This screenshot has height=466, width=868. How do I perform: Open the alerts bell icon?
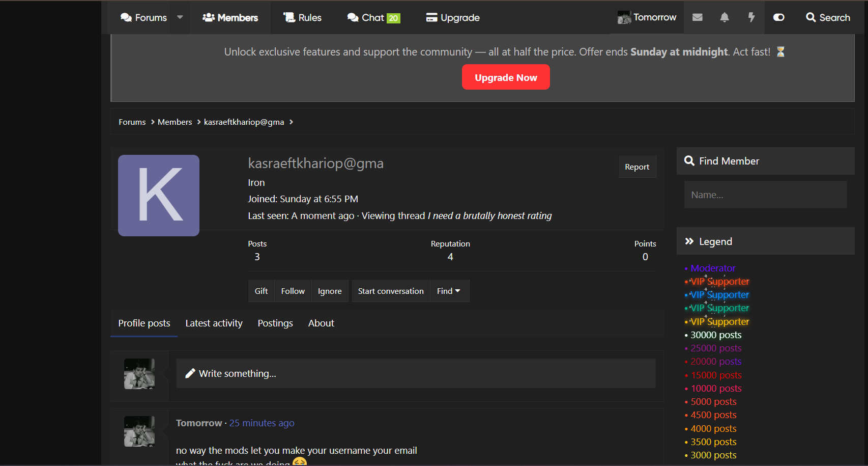725,17
